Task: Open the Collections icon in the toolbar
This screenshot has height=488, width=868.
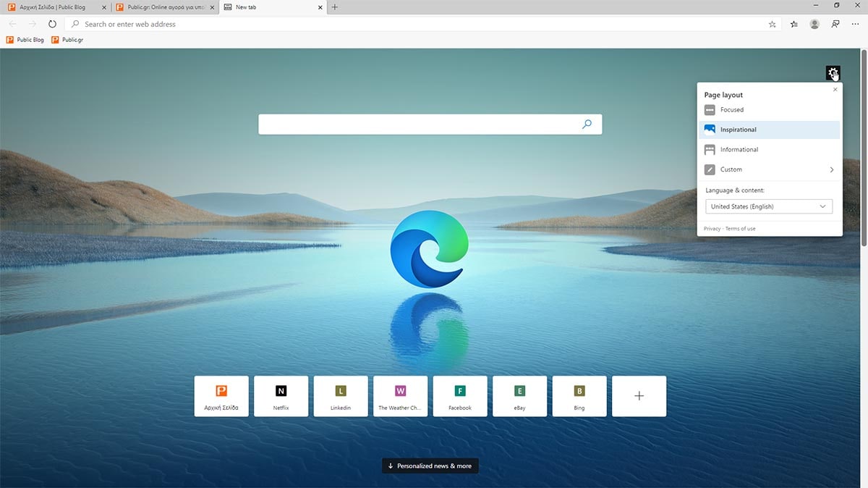Action: [793, 24]
